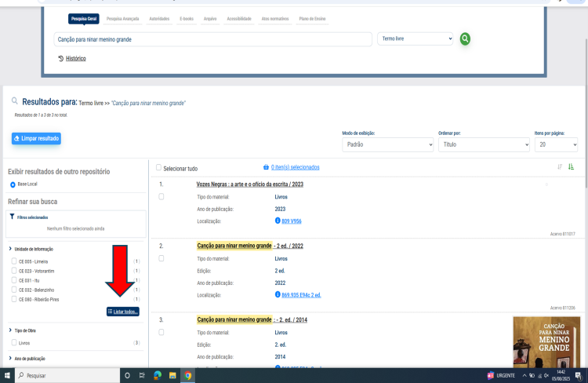Open the Itens por página dropdown
Viewport: 588px width, 383px height.
[554, 145]
